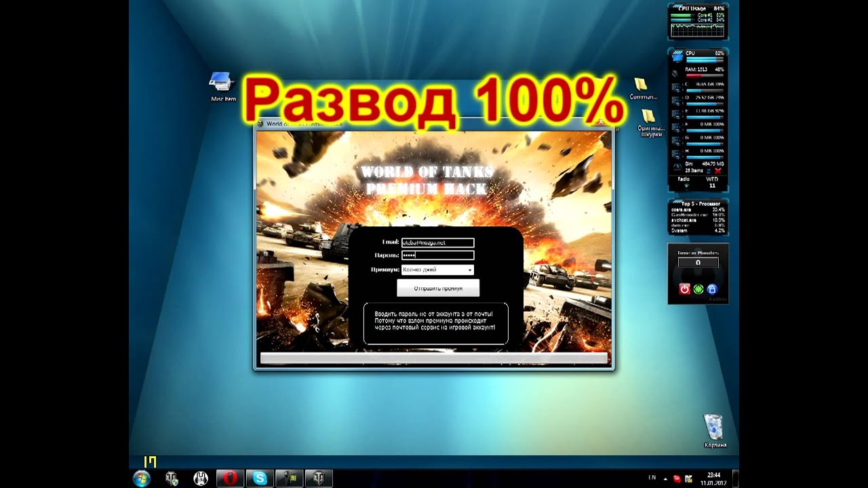Open the Премиум days dropdown
The image size is (868, 488).
pos(437,270)
